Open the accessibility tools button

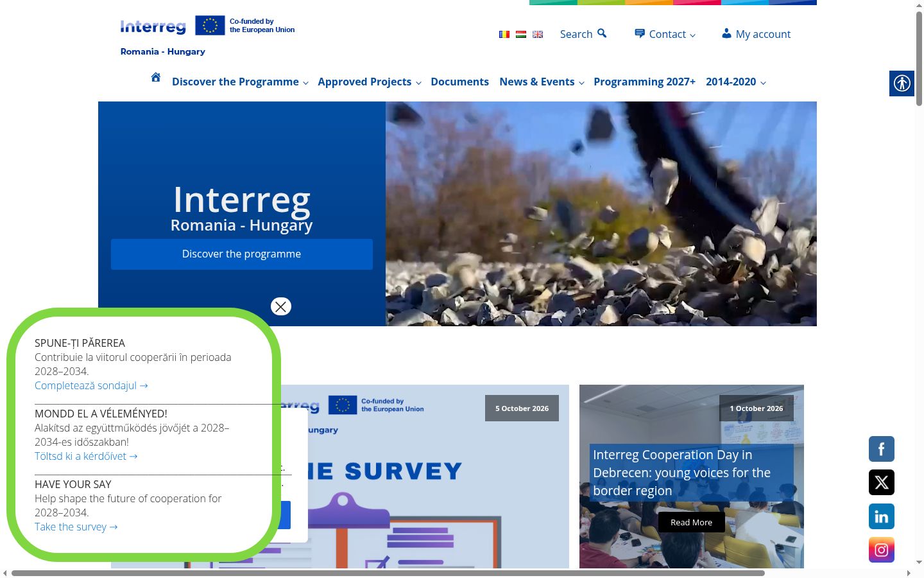[x=902, y=83]
